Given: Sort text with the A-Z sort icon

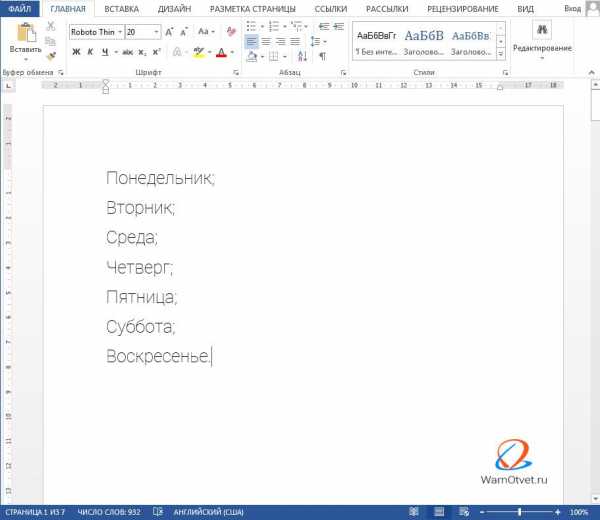Looking at the screenshot, I should [x=303, y=56].
